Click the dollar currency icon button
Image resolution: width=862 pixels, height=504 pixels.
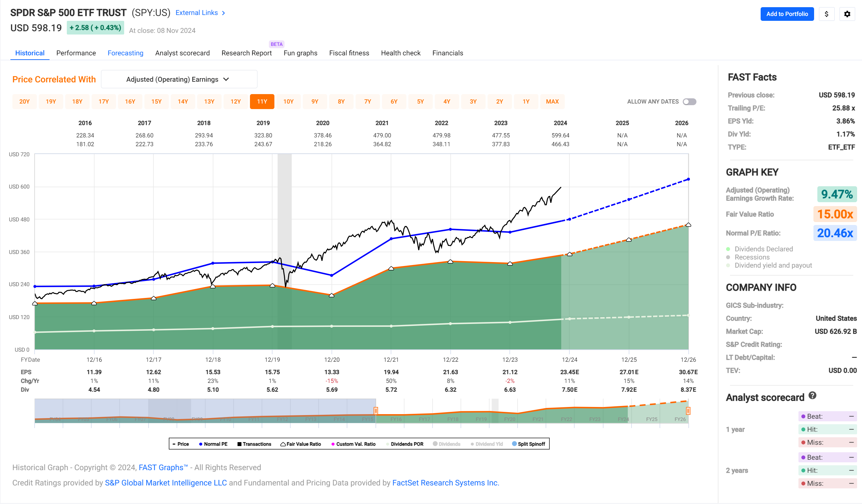826,14
